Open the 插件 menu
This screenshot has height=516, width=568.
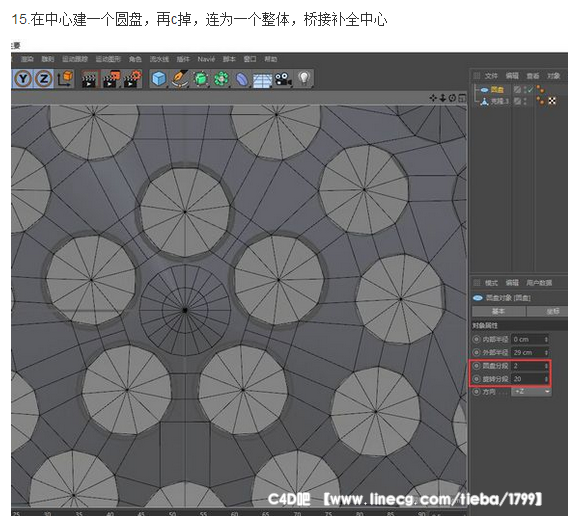183,59
